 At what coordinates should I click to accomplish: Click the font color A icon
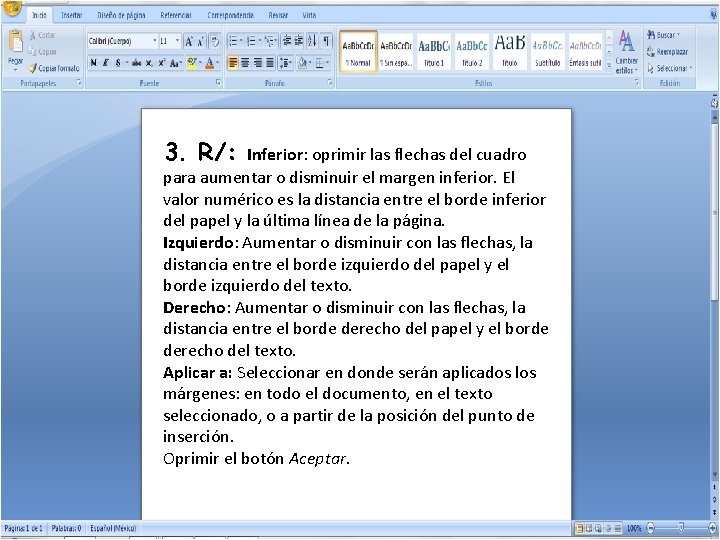click(x=209, y=63)
